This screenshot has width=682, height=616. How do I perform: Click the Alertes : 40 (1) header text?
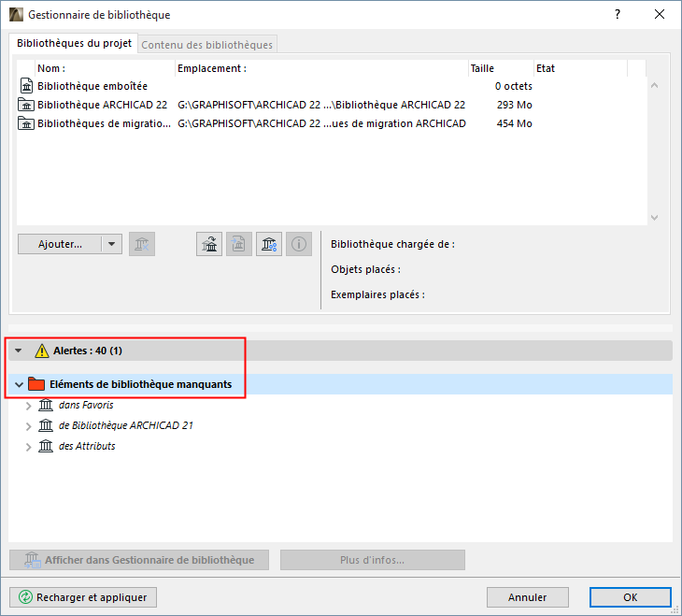[x=88, y=351]
